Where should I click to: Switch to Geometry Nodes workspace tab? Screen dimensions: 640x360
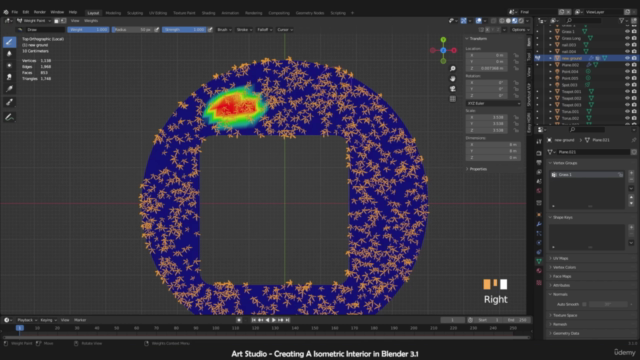[x=310, y=13]
